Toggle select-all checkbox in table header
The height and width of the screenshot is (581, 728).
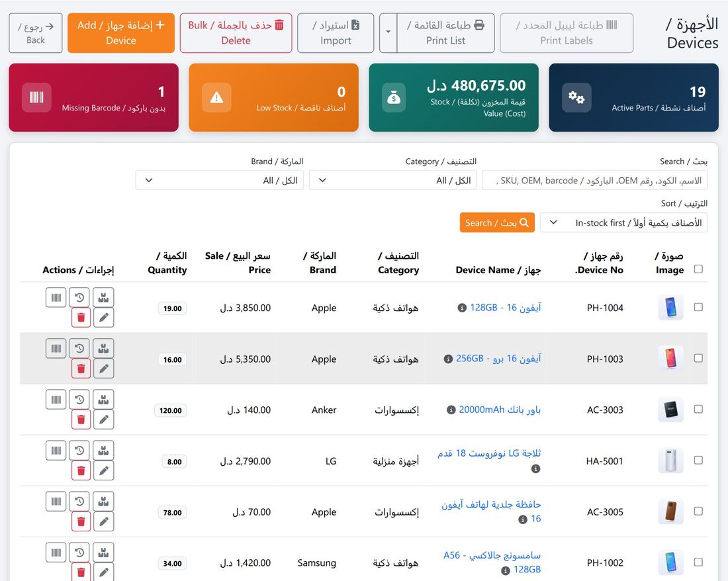(x=698, y=269)
